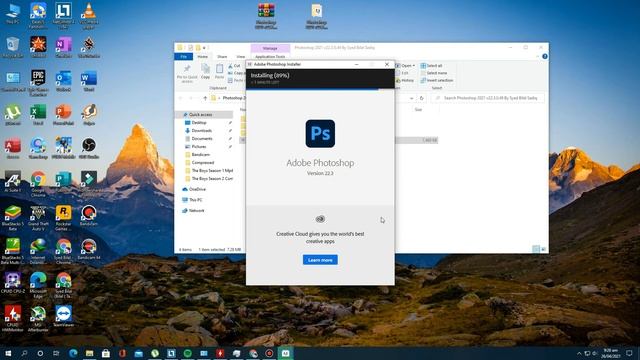Open the Word desktop shortcut
Image resolution: width=640 pixels, height=360 pixels.
89,81
